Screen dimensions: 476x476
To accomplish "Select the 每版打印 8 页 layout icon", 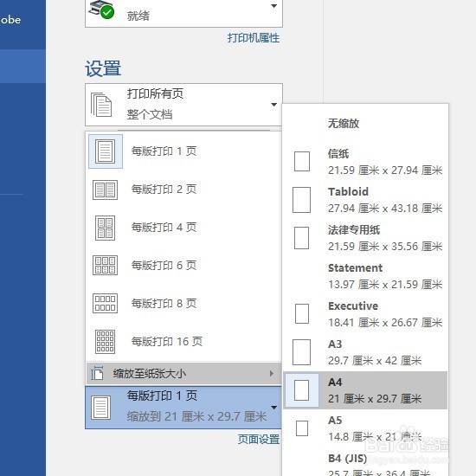I will click(105, 303).
